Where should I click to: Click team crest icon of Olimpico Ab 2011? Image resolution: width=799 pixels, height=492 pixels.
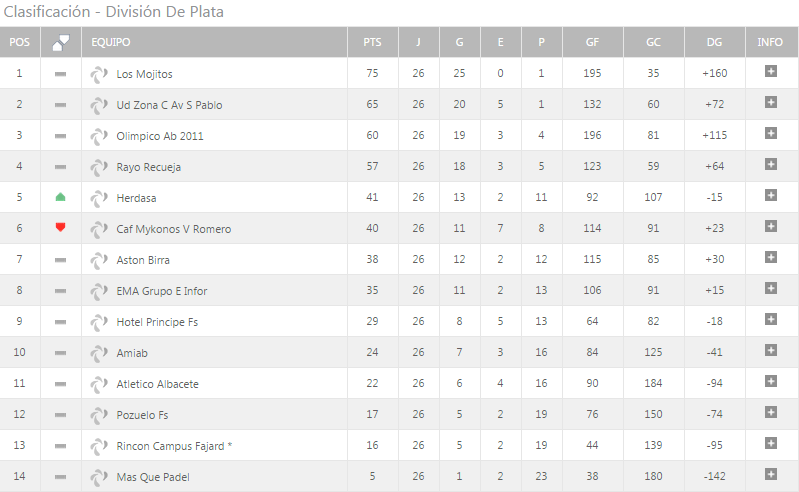coord(99,136)
